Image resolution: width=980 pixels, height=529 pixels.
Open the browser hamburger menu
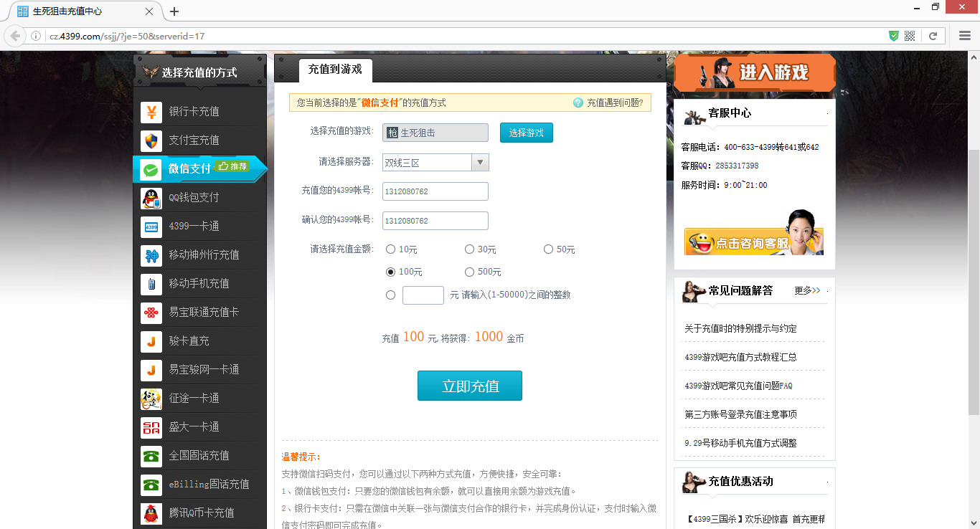click(965, 36)
